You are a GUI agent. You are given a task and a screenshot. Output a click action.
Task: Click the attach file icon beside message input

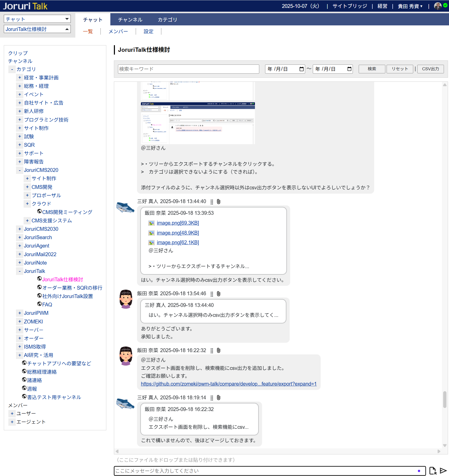pos(433,471)
